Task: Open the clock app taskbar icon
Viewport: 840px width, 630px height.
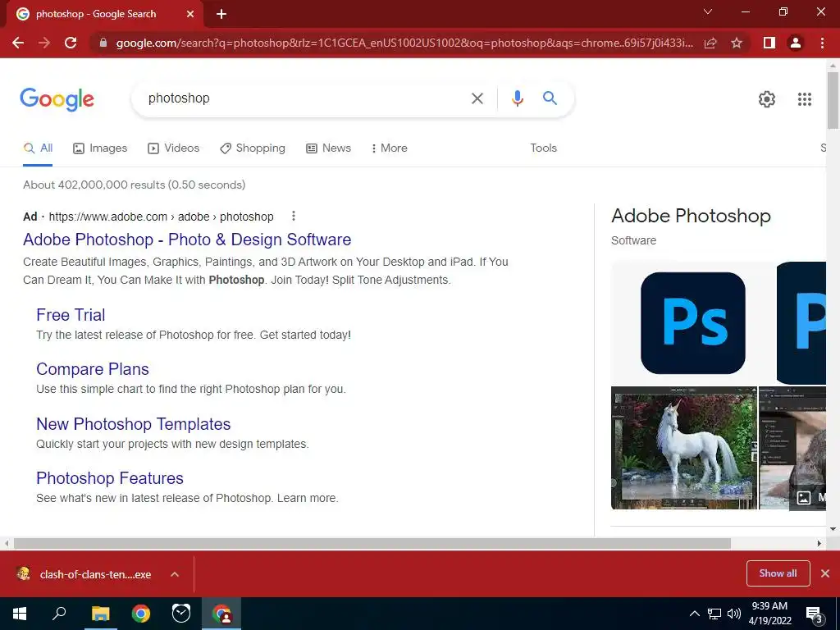Action: coord(181,614)
